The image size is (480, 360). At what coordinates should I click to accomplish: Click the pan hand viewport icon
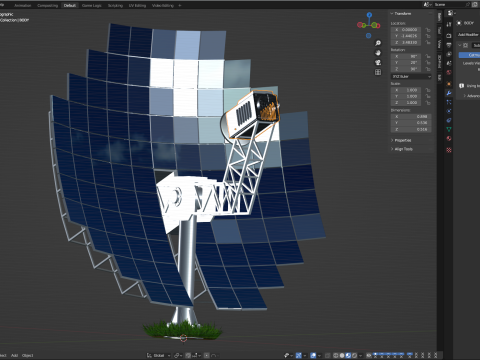click(378, 53)
